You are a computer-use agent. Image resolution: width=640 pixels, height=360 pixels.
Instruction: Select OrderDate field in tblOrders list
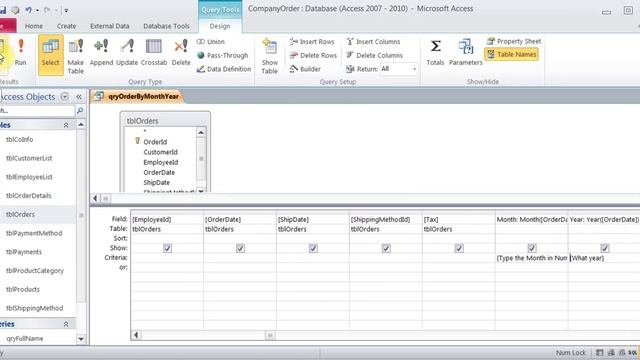[x=159, y=173]
